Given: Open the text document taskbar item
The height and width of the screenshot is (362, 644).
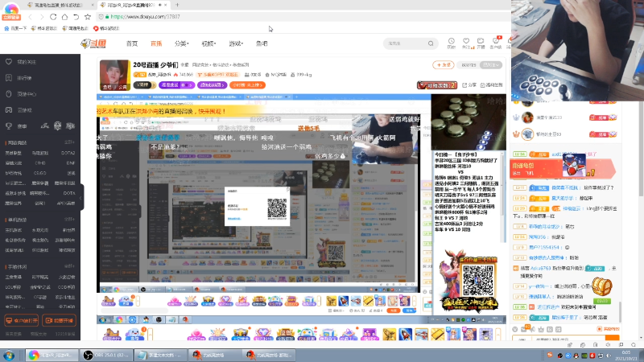Looking at the screenshot, I should [160, 355].
